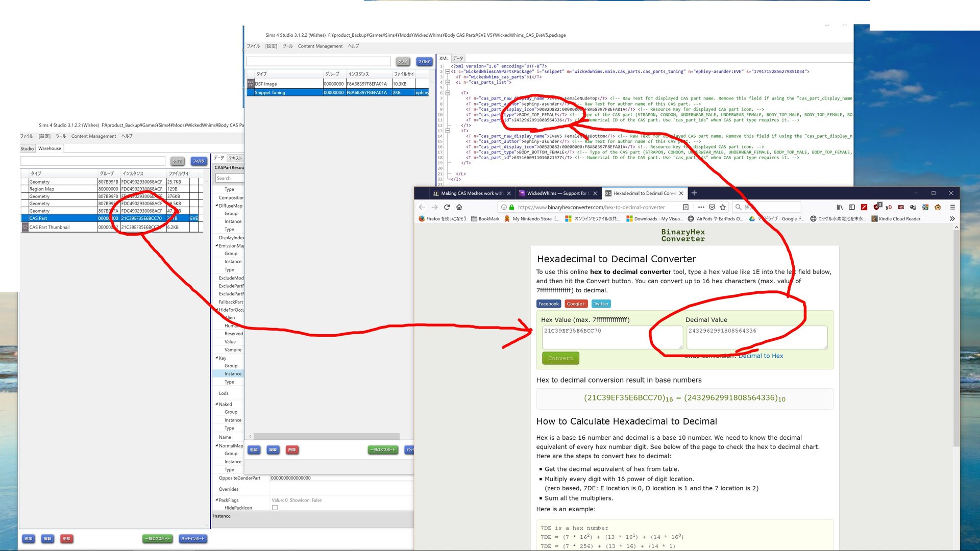Open the Firefox Library icon
Screen dimensions: 980x551
840,207
